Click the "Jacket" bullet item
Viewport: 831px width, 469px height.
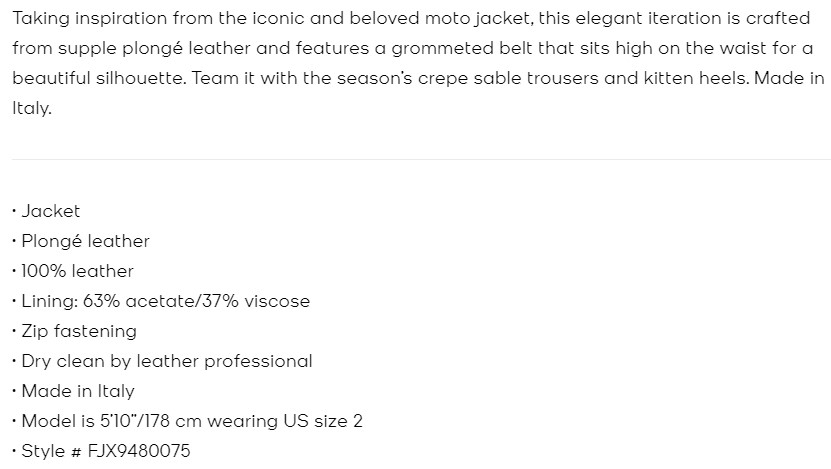point(50,211)
